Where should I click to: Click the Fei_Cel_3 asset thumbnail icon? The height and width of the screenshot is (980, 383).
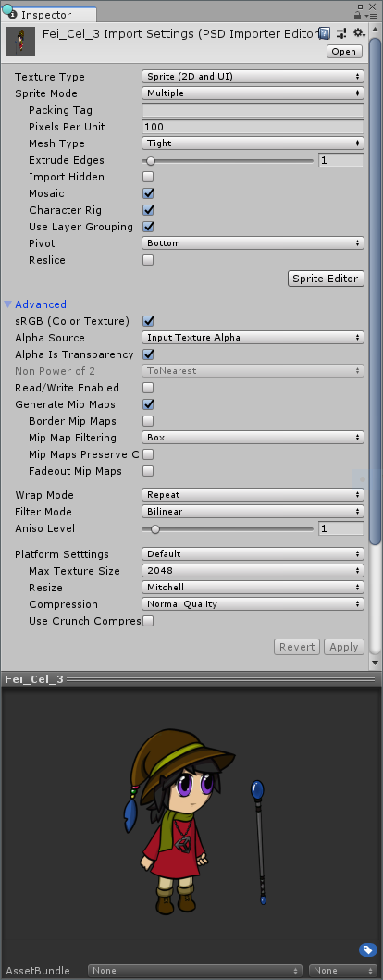coord(20,42)
